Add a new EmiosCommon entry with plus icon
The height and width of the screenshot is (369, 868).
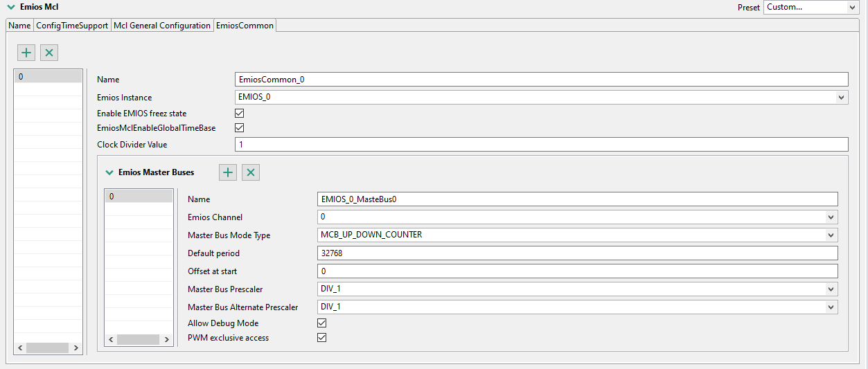[26, 53]
